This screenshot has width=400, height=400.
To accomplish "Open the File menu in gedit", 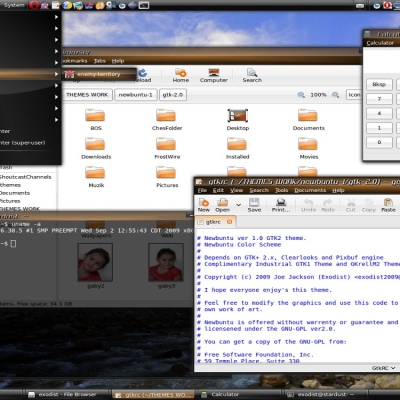I will (x=202, y=190).
